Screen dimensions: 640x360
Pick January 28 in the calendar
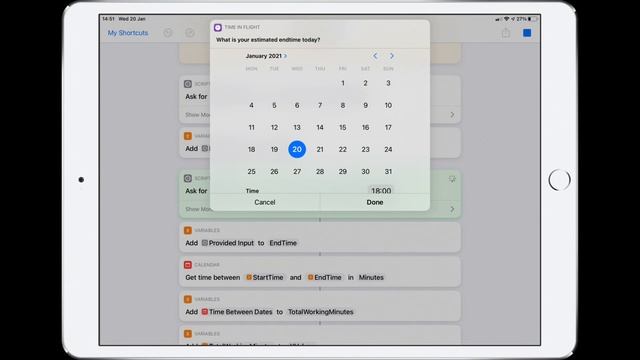pos(320,171)
